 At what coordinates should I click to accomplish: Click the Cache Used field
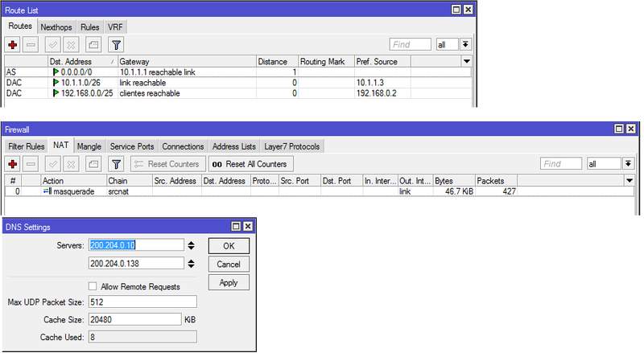[x=142, y=337]
